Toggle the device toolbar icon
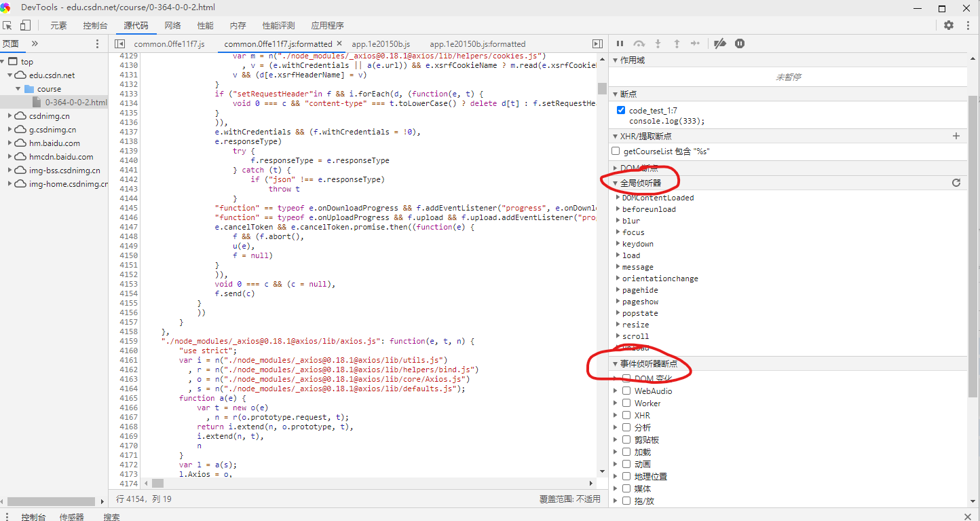Screen dimensions: 980x521 pyautogui.click(x=25, y=25)
